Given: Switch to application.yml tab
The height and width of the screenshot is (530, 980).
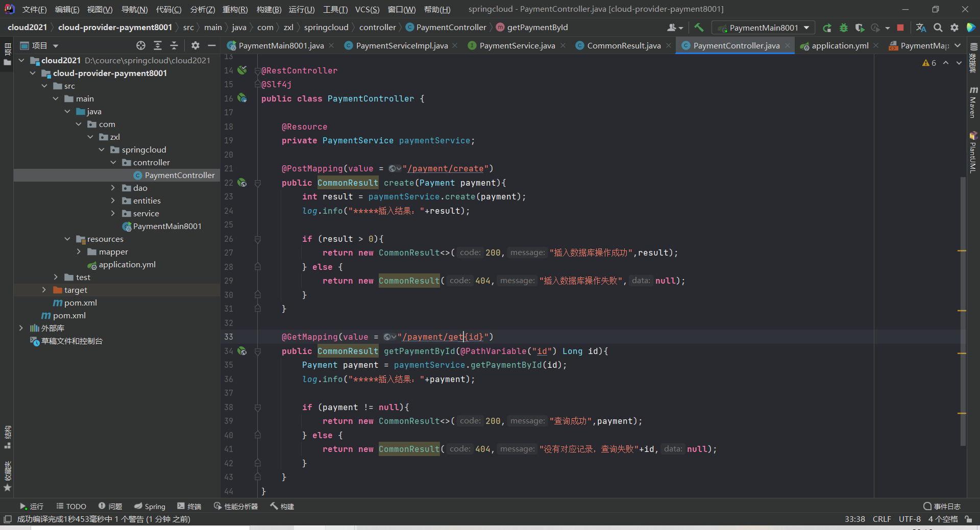Looking at the screenshot, I should pyautogui.click(x=840, y=45).
